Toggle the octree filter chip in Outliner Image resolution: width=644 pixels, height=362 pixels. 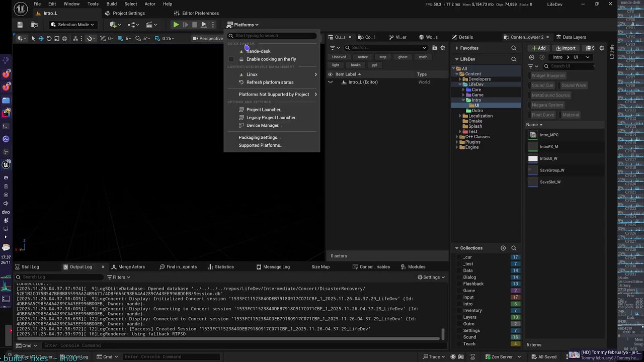(x=363, y=57)
